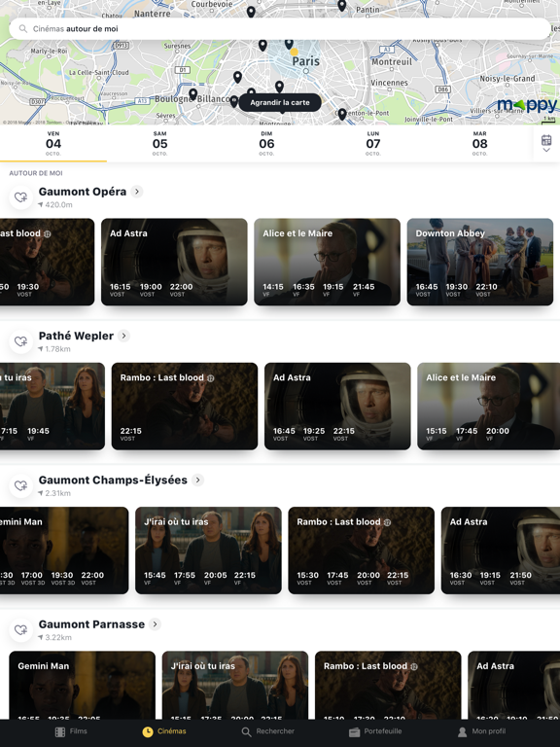Tap the orange current-location marker on map
Viewport: 560px width, 747px height.
click(295, 52)
